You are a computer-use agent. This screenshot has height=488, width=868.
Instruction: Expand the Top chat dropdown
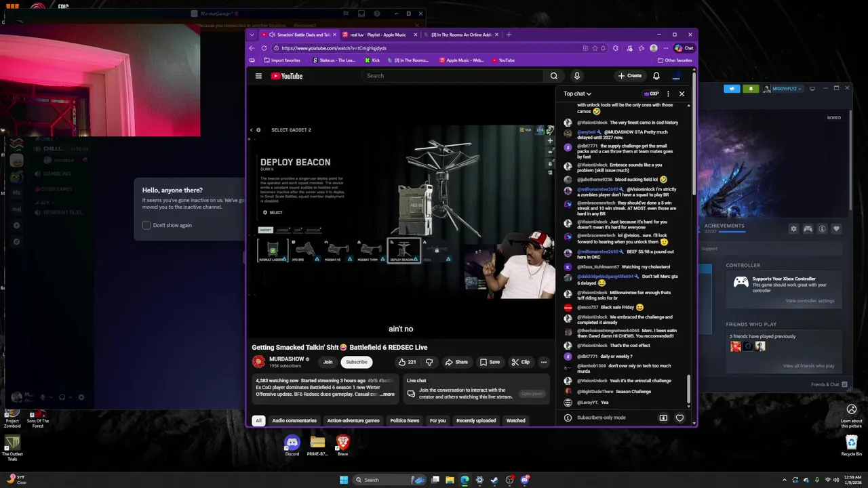pyautogui.click(x=577, y=94)
